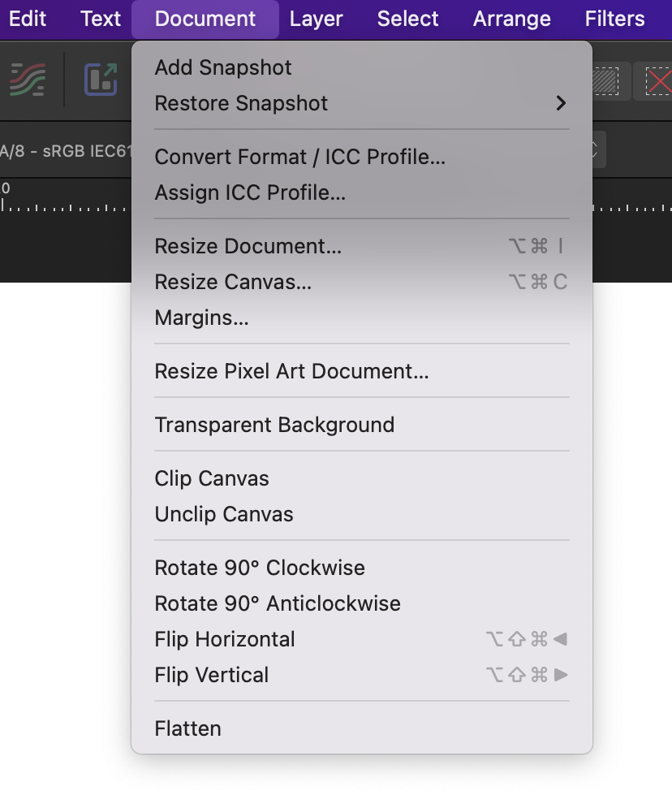
Task: Open the Filters menu
Action: tap(614, 19)
